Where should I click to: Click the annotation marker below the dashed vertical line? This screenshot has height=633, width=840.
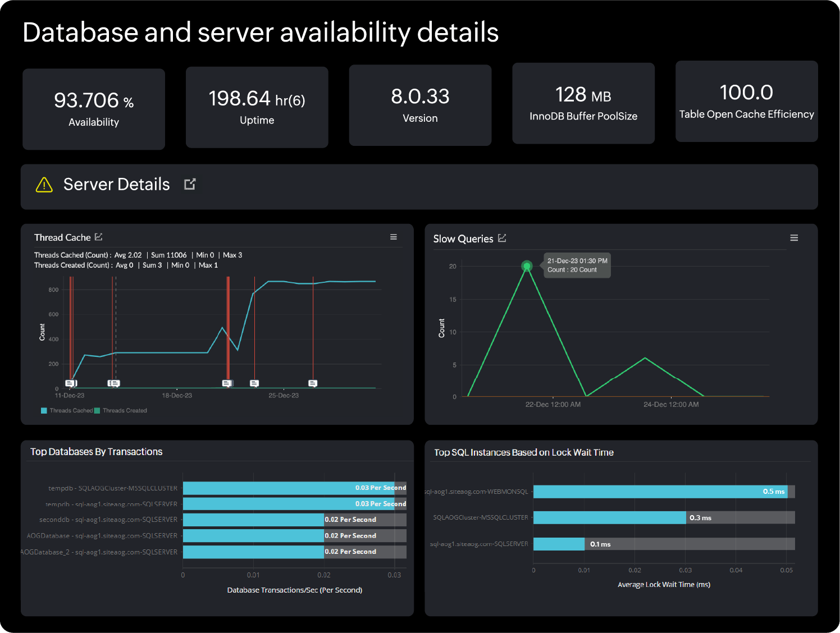click(x=115, y=383)
